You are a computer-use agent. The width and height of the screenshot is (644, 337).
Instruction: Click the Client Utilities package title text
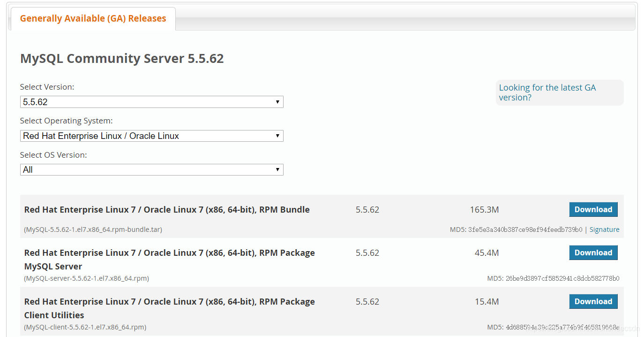pos(170,308)
